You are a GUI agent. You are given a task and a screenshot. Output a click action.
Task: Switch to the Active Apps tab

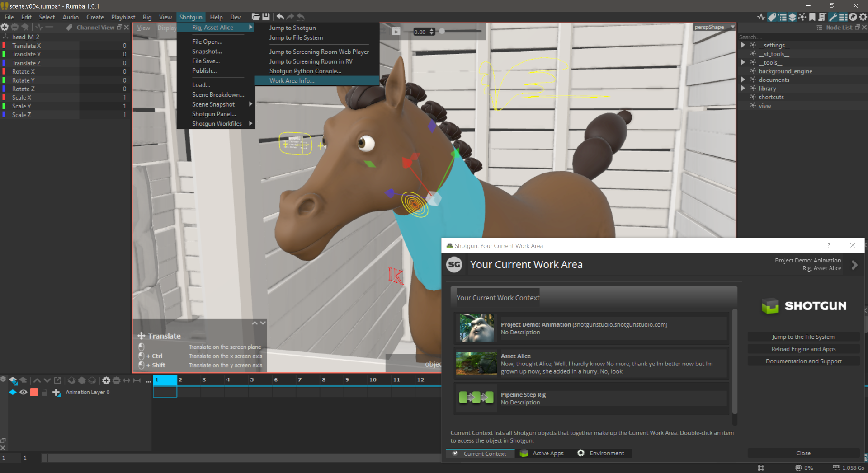[542, 453]
